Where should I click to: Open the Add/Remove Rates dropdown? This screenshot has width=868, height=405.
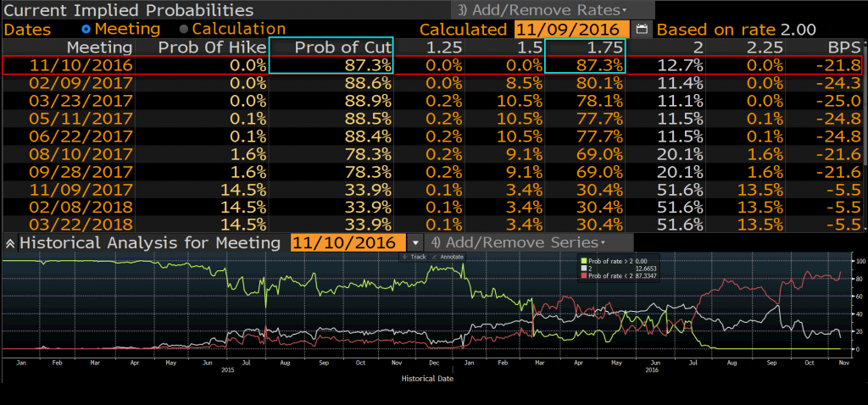(x=553, y=10)
